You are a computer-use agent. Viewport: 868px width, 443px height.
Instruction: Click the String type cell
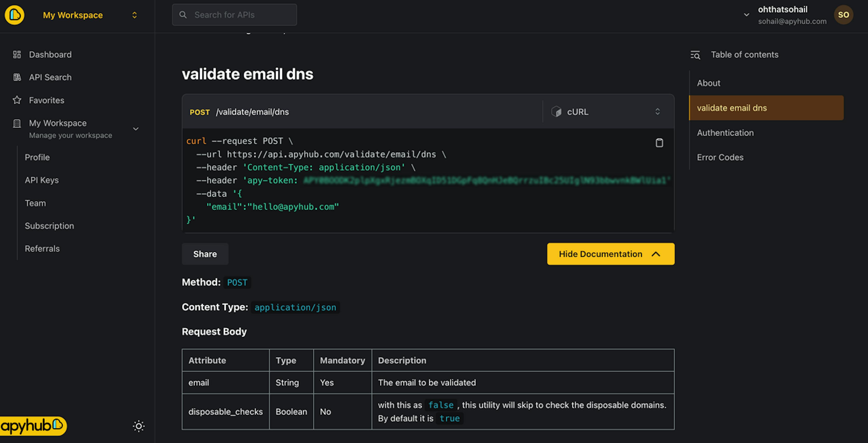[x=291, y=383]
